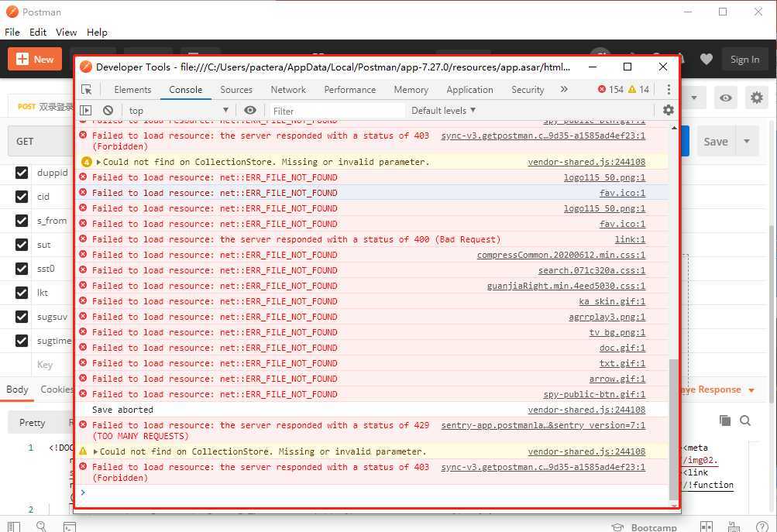777x532 pixels.
Task: Open the Postman settings wrench icon
Action: tap(757, 98)
